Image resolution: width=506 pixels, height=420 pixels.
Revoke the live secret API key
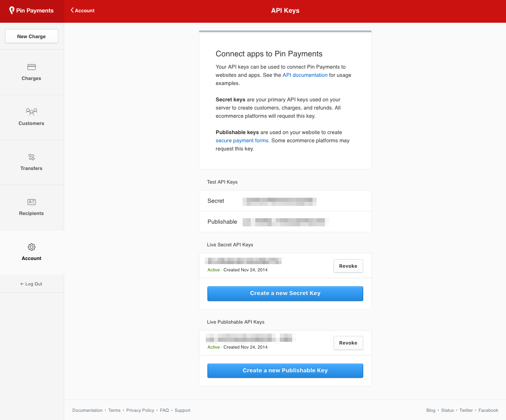click(348, 266)
